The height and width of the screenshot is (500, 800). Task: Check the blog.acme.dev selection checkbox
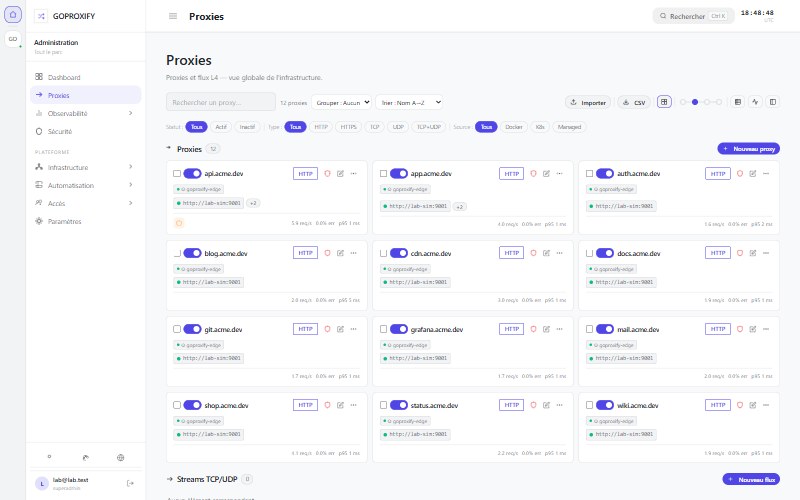[177, 253]
